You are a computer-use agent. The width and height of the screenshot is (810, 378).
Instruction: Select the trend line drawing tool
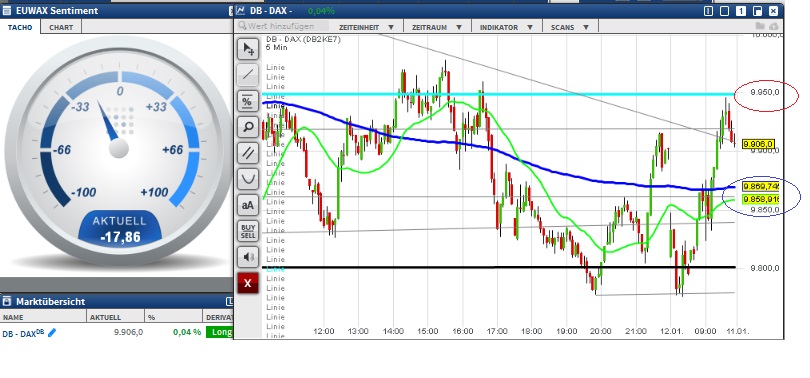click(x=248, y=75)
